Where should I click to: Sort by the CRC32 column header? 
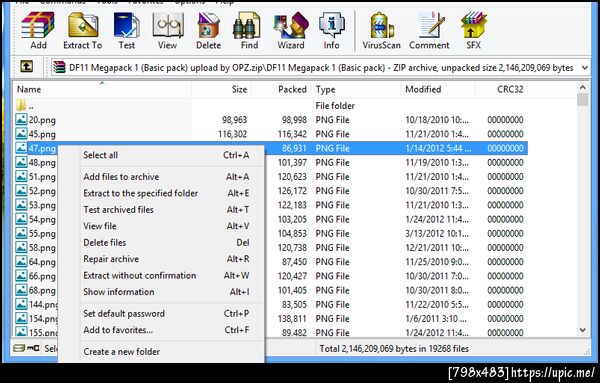pyautogui.click(x=502, y=89)
